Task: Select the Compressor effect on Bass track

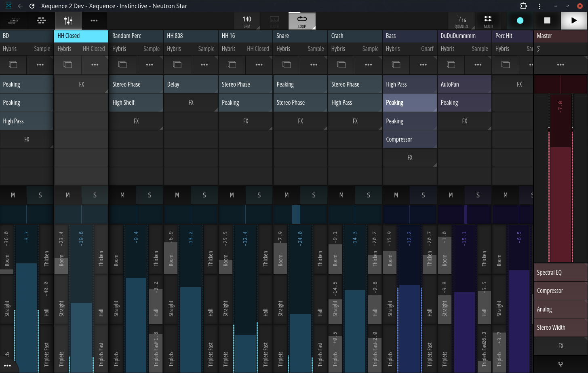Action: point(410,139)
